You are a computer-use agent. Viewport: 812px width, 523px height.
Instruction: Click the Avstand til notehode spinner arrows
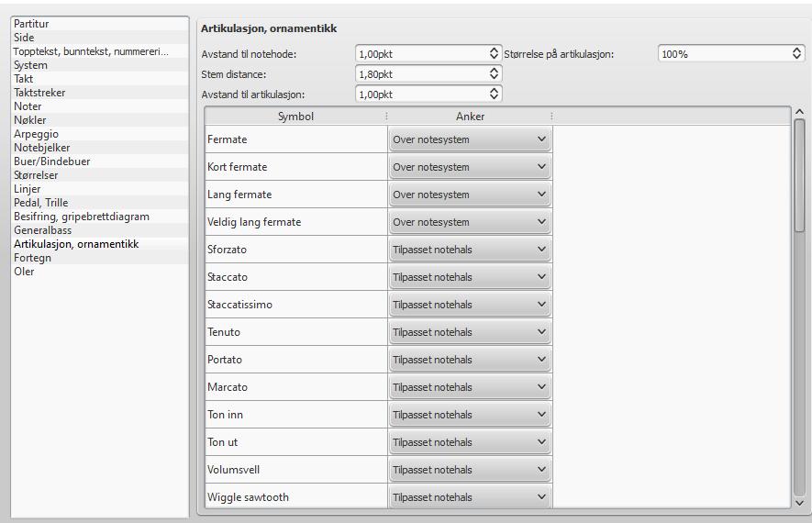(494, 53)
